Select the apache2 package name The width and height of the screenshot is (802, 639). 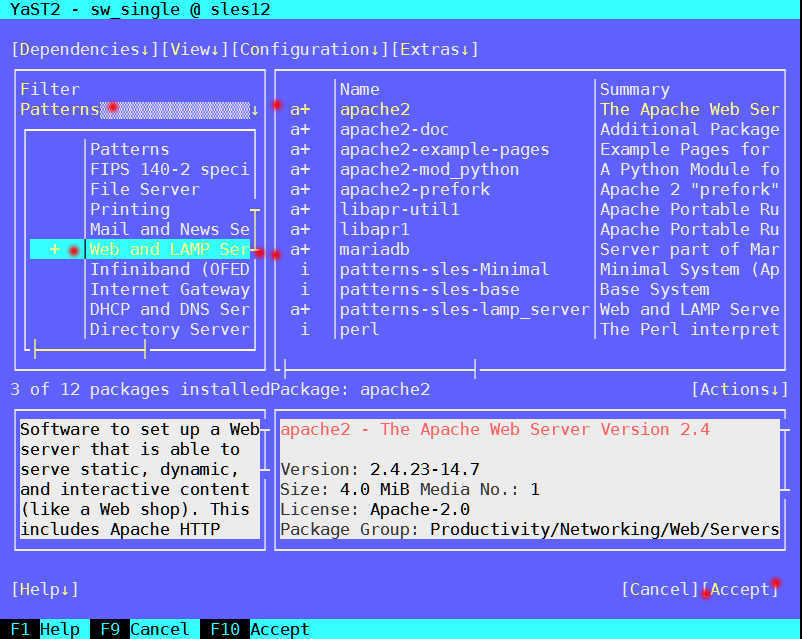[x=374, y=109]
